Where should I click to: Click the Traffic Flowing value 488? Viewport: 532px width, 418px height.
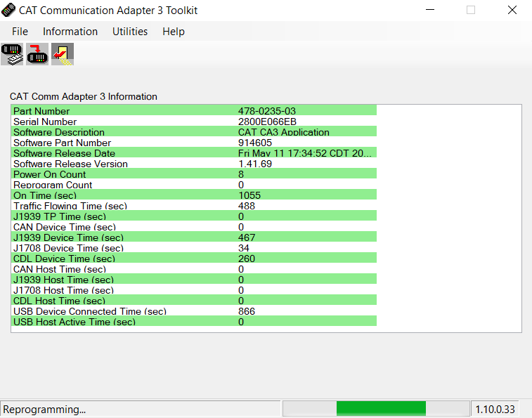(x=246, y=206)
